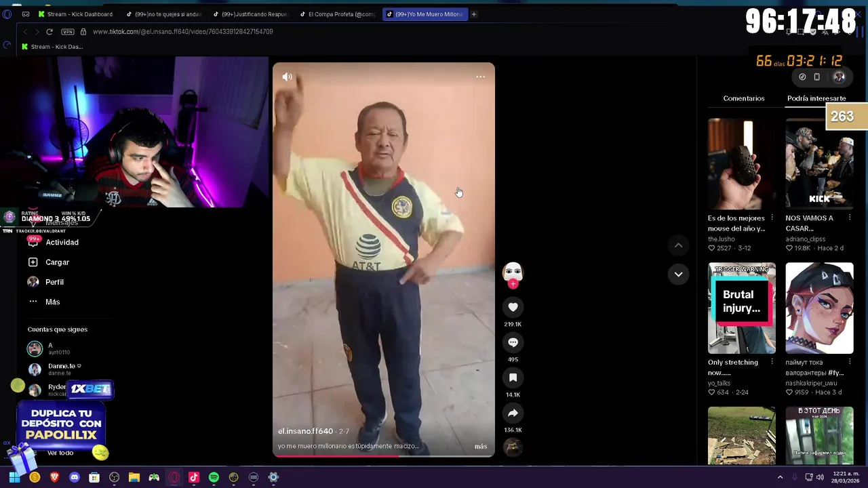Follow the creator via the avatar plus
This screenshot has height=488, width=868.
pyautogui.click(x=513, y=284)
